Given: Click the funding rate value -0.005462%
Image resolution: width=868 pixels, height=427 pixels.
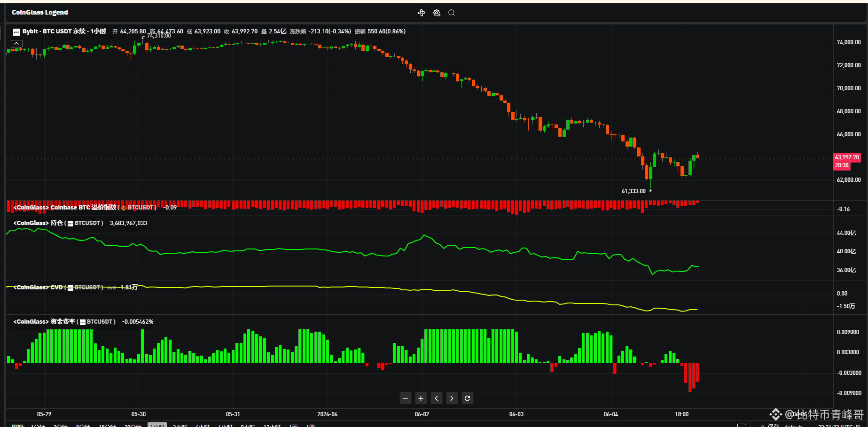Looking at the screenshot, I should 138,322.
